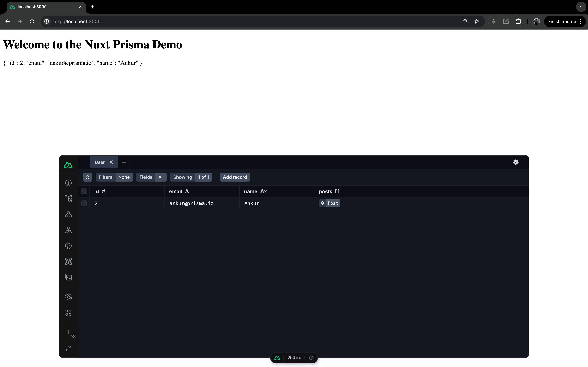Click the image gallery sidebar icon
This screenshot has height=367, width=588.
[x=68, y=277]
